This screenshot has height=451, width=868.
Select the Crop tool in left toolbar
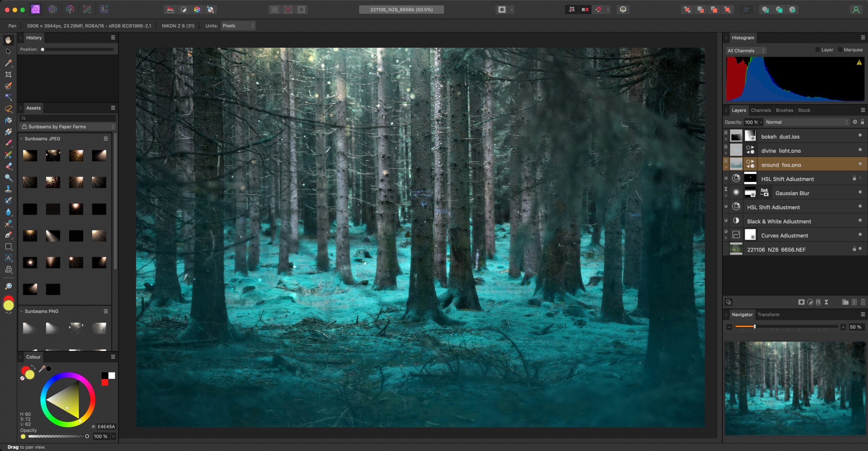(8, 75)
